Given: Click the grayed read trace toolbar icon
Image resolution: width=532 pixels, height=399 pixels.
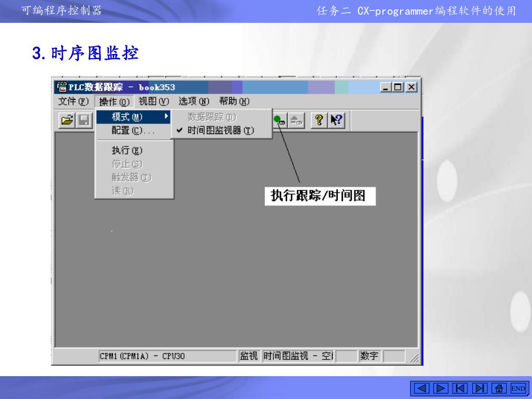Looking at the screenshot, I should [x=297, y=121].
